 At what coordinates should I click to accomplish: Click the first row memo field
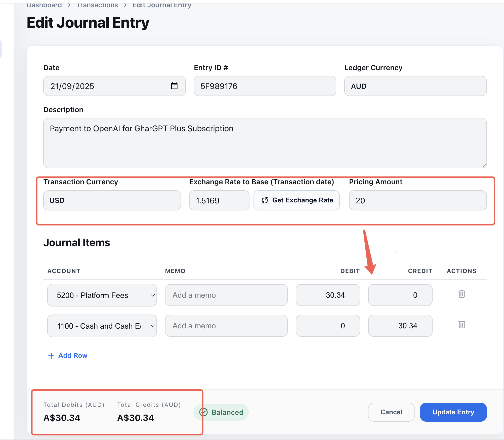[x=226, y=295]
